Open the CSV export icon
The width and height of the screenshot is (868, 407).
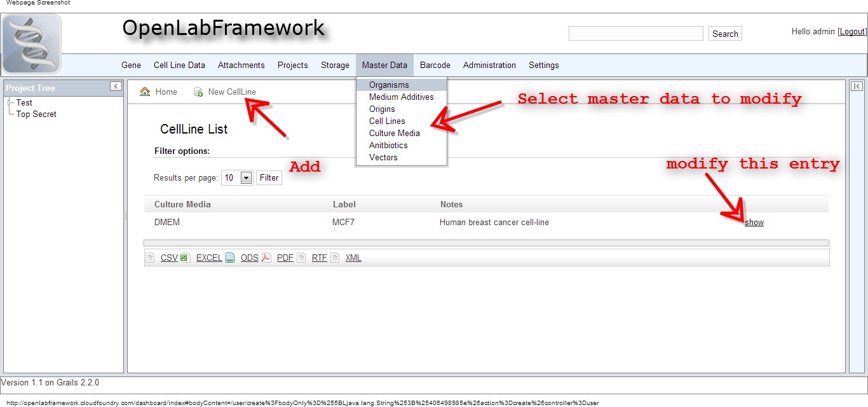[x=150, y=258]
